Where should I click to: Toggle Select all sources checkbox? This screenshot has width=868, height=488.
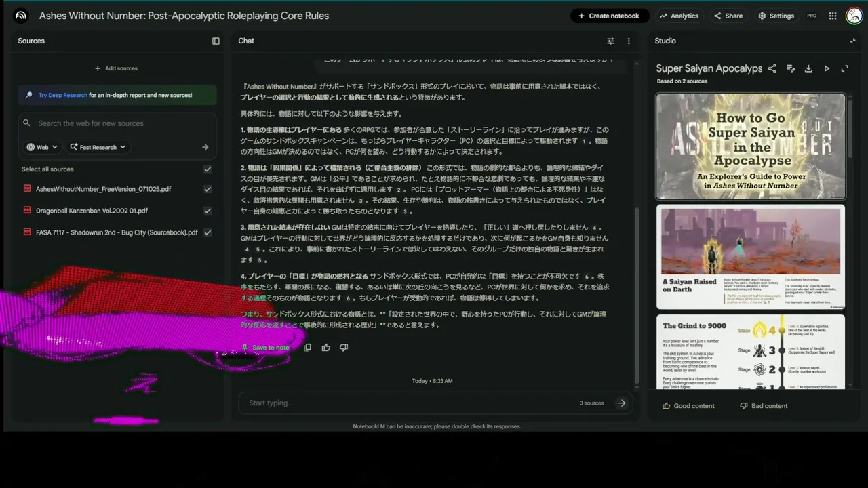(x=208, y=169)
